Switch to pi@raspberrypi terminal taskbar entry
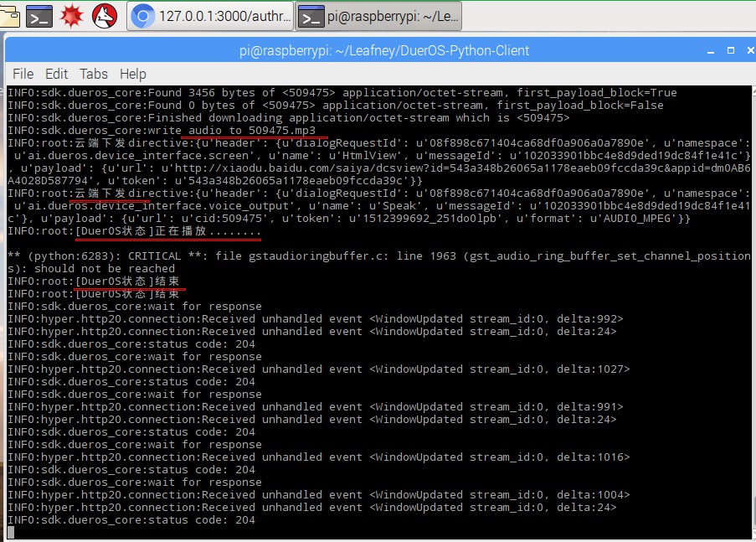 tap(378, 16)
